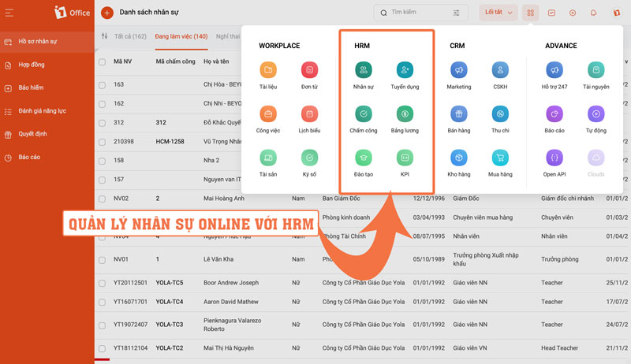
Task: Click the name Aaron David Mathew
Action: point(231,302)
